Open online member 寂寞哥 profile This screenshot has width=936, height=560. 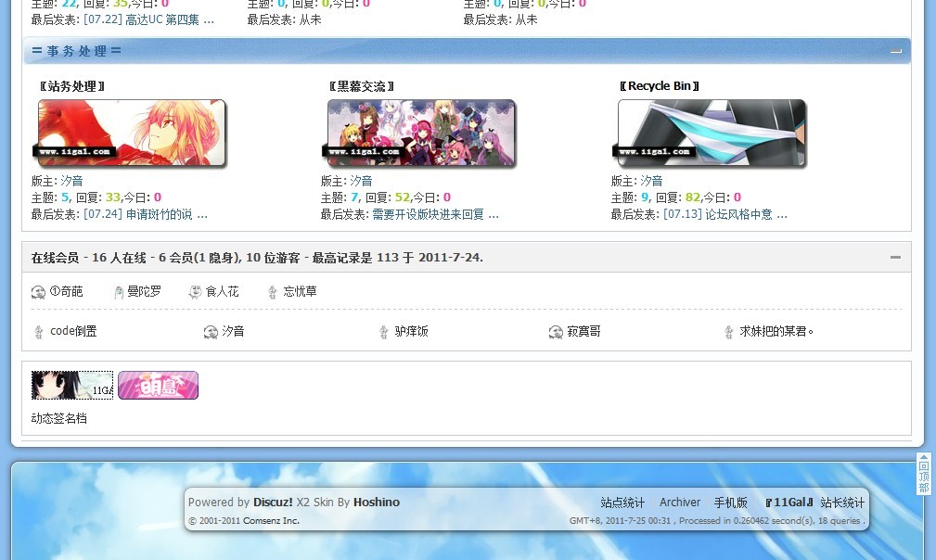click(x=583, y=331)
